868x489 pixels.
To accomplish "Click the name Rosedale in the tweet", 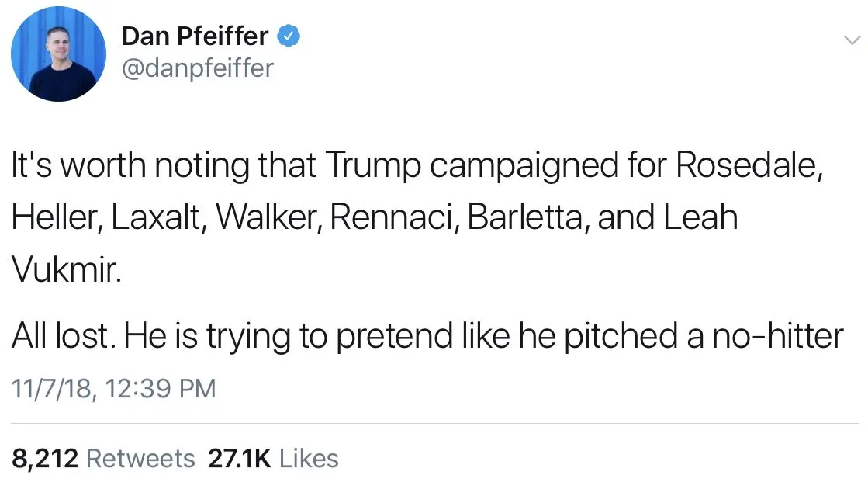I will [748, 165].
